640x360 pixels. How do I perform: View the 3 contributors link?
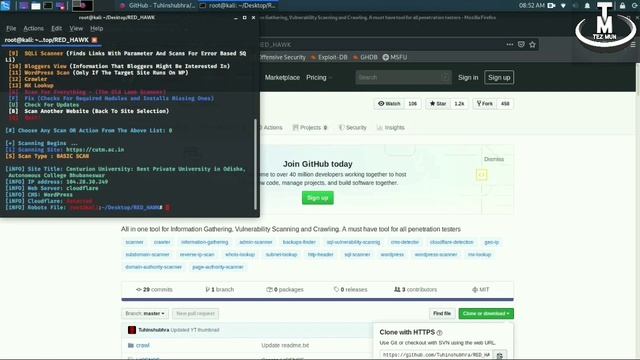pyautogui.click(x=416, y=289)
